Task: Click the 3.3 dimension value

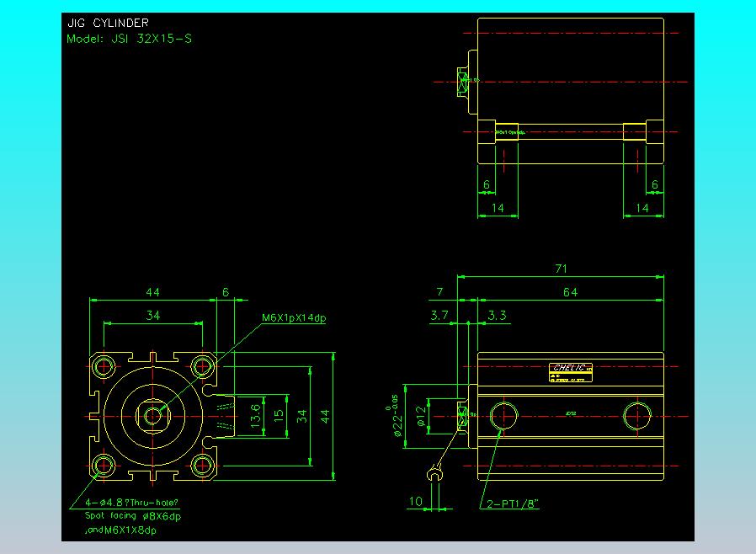Action: 497,316
